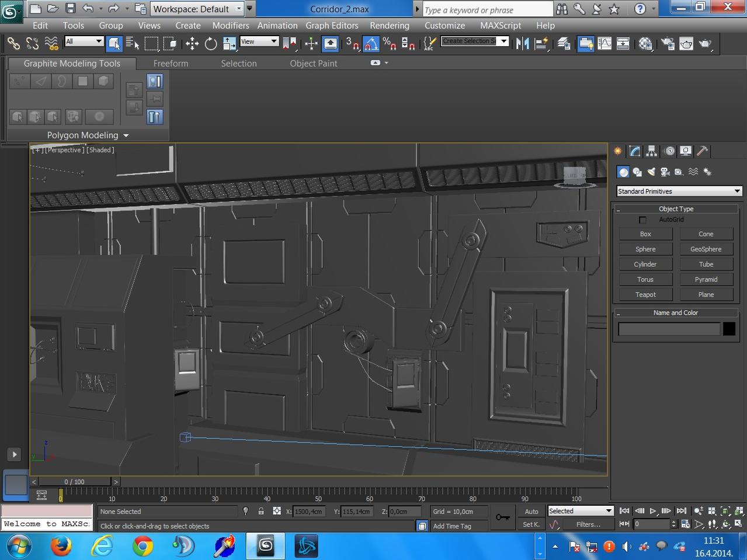Toggle Auto Key animation mode
The image size is (747, 560).
tap(531, 512)
